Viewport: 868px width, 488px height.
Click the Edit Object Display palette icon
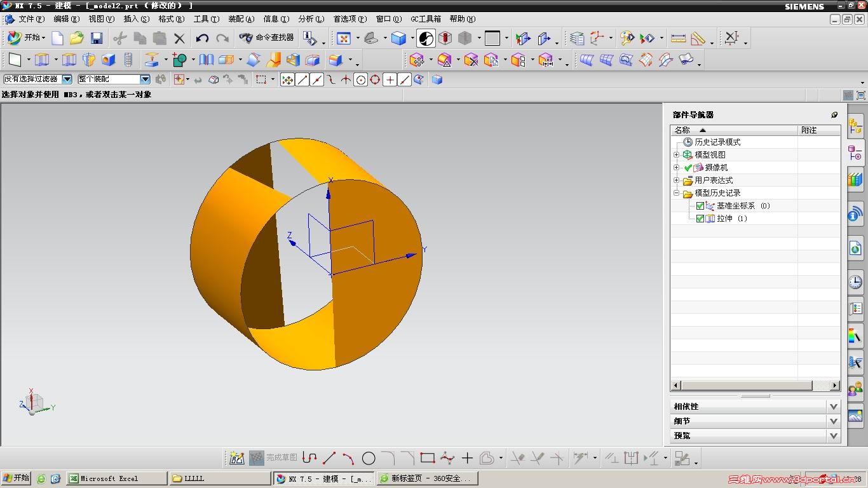pyautogui.click(x=627, y=38)
